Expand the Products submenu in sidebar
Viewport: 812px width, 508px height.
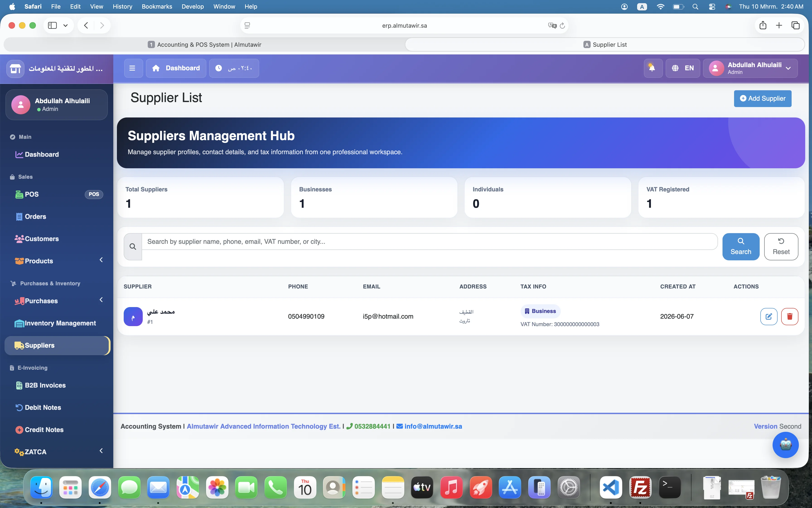click(101, 260)
